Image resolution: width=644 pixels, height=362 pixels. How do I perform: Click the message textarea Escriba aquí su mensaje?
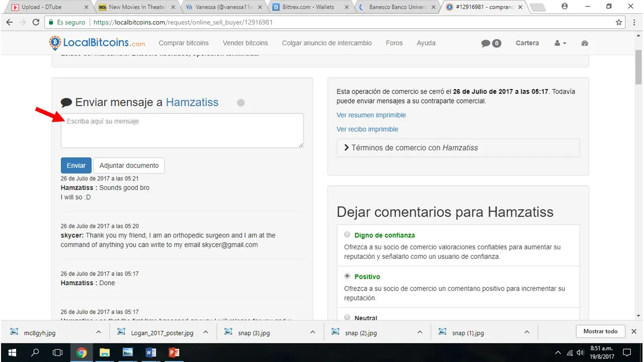(182, 130)
